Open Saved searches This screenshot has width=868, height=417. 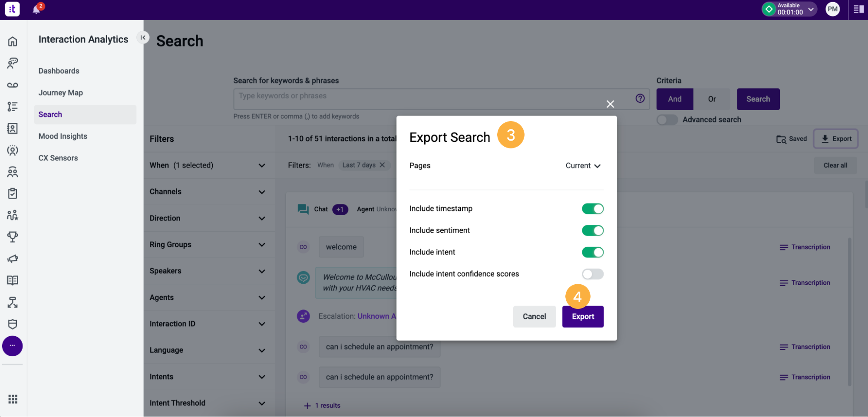792,139
